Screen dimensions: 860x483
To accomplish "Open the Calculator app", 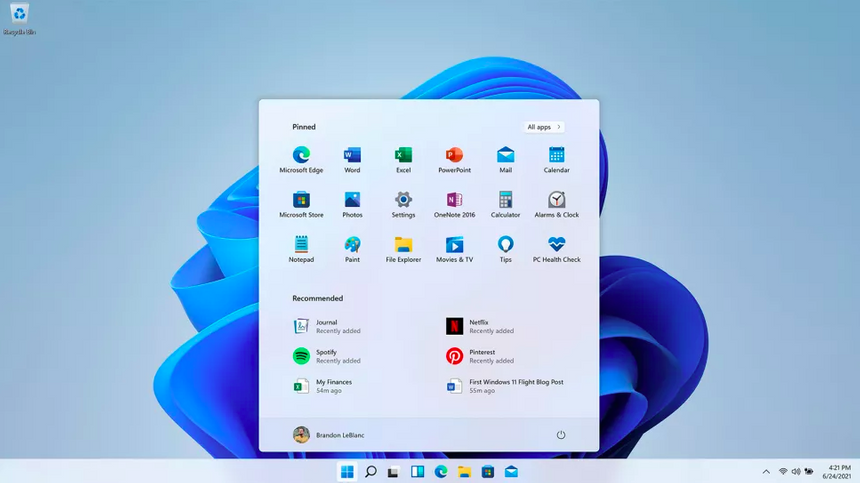I will click(x=505, y=201).
